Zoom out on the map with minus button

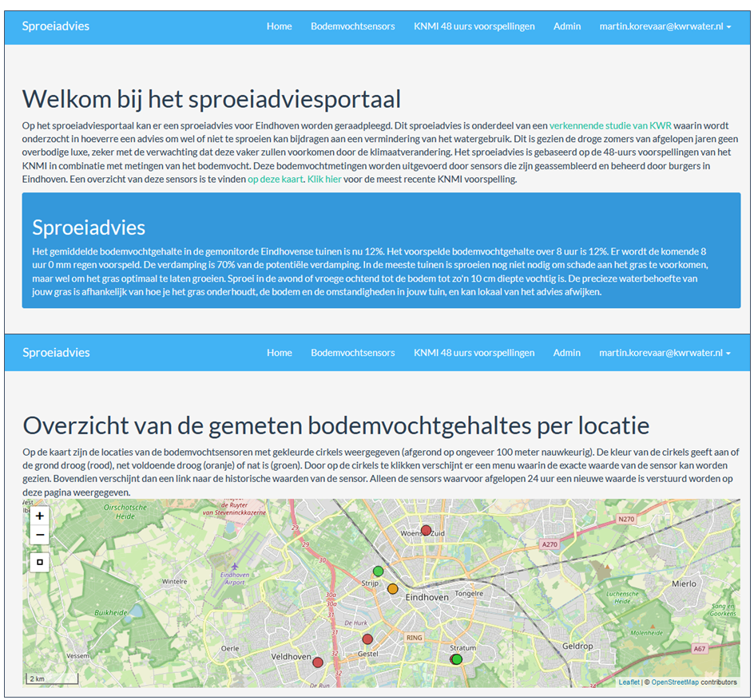click(x=39, y=535)
